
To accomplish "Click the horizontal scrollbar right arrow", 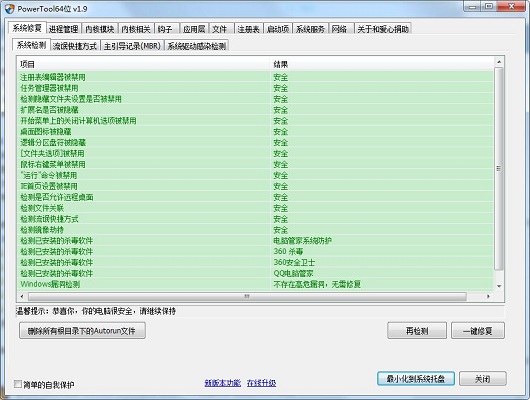I will click(x=488, y=297).
